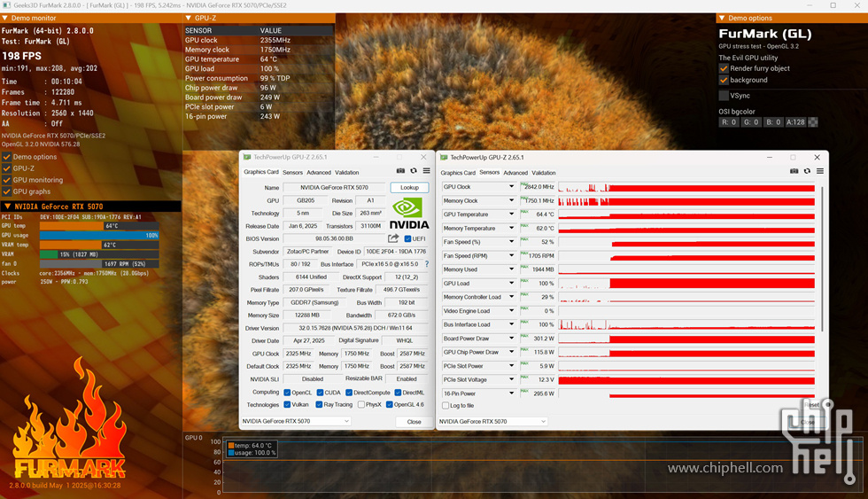
Task: Click the Close button in GPU-Z Graphics Card window
Action: [415, 422]
